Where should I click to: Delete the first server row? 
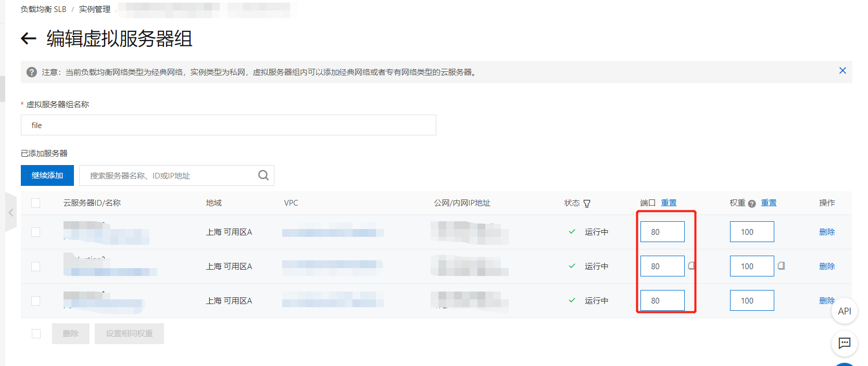click(x=827, y=232)
